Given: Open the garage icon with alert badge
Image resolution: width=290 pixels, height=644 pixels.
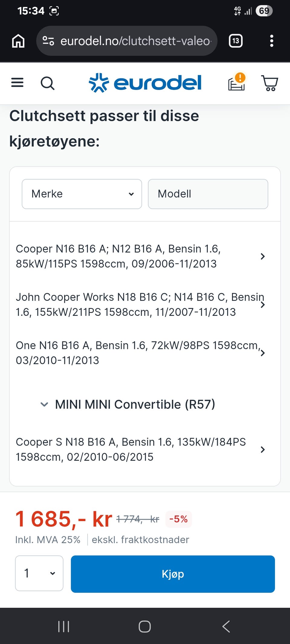Looking at the screenshot, I should pyautogui.click(x=237, y=82).
